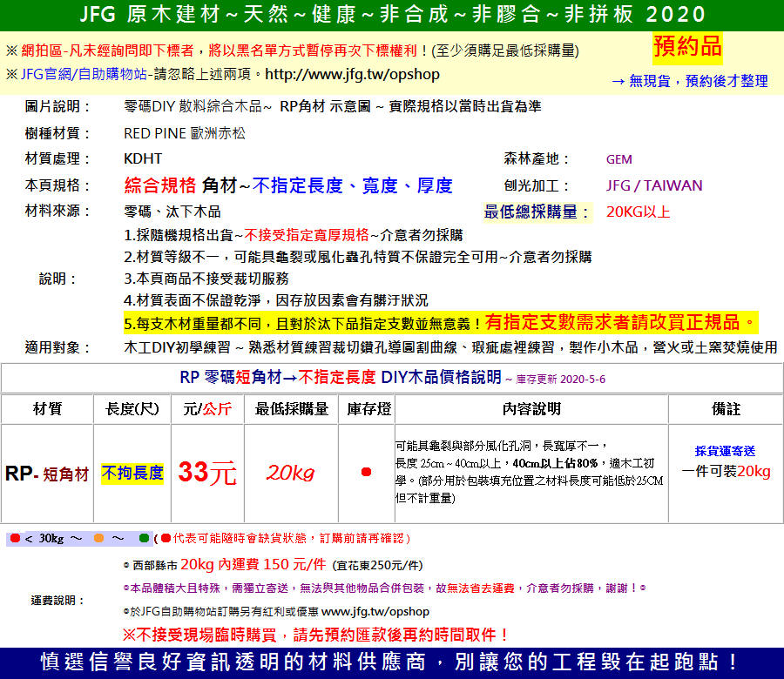Click the "一件可裝20kg" remark
Image resolution: width=784 pixels, height=679 pixels.
pos(726,471)
